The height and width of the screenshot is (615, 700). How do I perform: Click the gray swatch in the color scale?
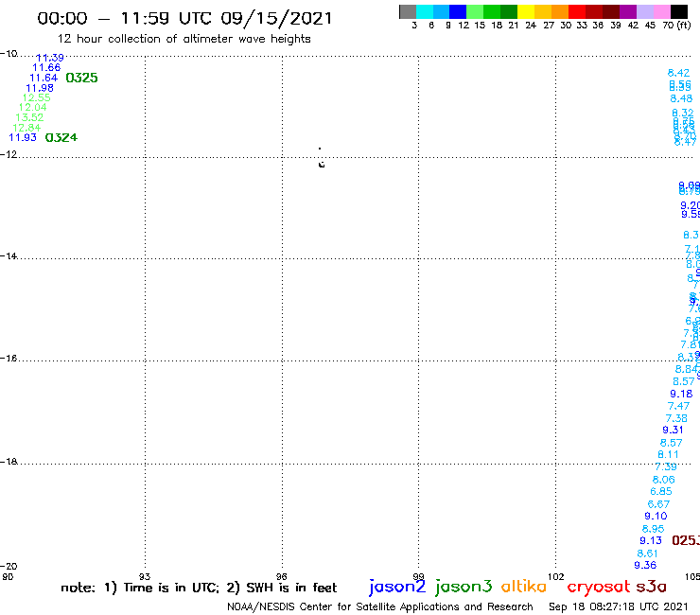[408, 11]
